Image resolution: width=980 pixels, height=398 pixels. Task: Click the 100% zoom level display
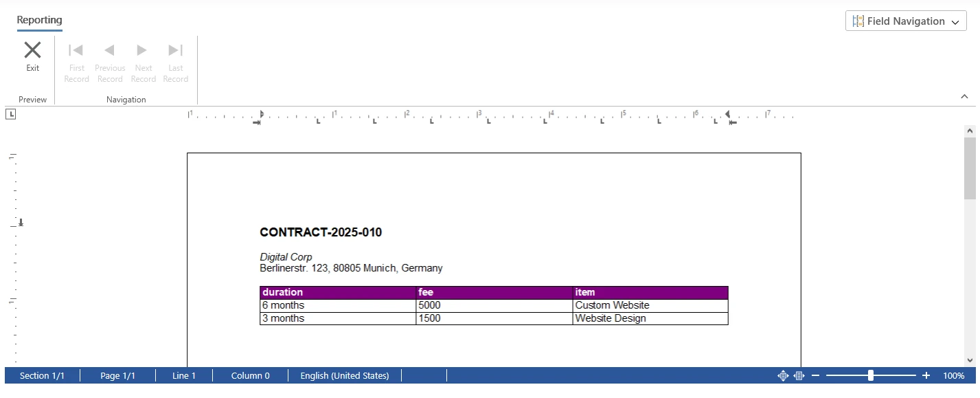coord(955,375)
